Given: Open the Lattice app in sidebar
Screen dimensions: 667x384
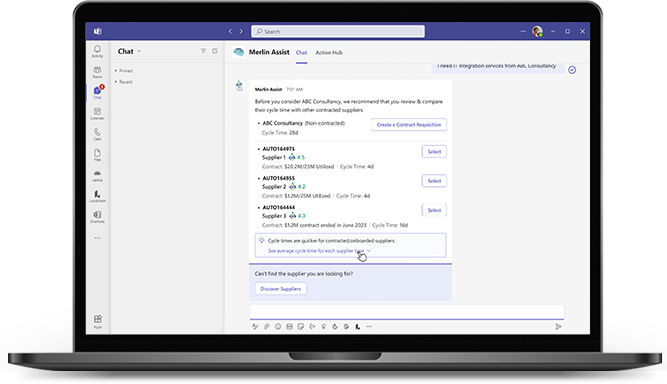Looking at the screenshot, I should pyautogui.click(x=97, y=175).
